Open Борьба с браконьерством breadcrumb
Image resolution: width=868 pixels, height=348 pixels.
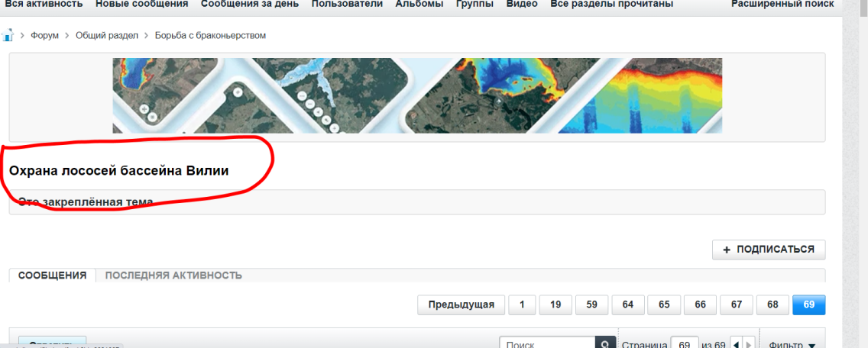click(210, 36)
